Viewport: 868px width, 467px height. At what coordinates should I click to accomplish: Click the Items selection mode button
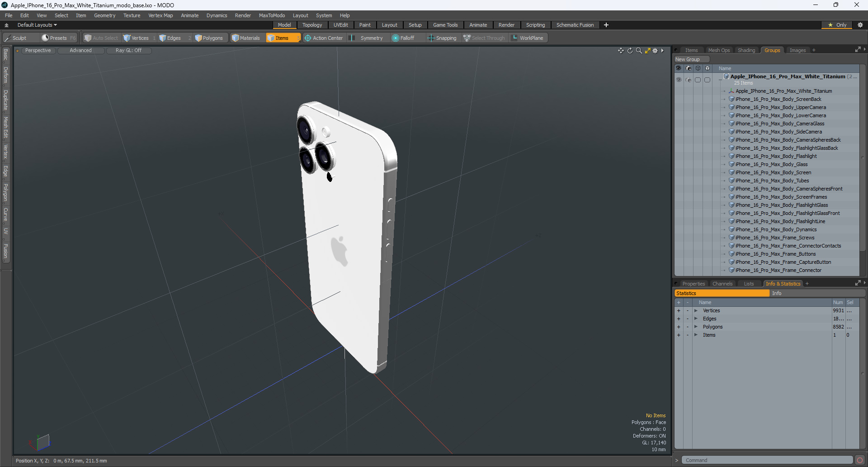[x=283, y=38]
